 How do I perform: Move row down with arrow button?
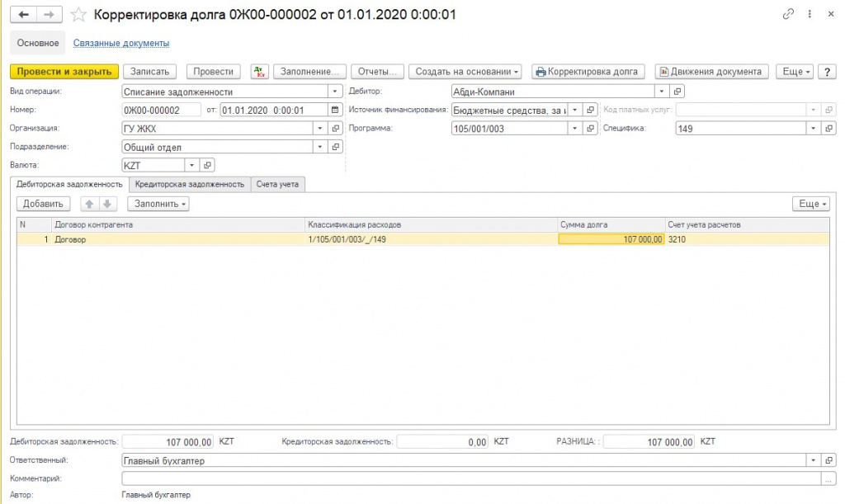[108, 204]
